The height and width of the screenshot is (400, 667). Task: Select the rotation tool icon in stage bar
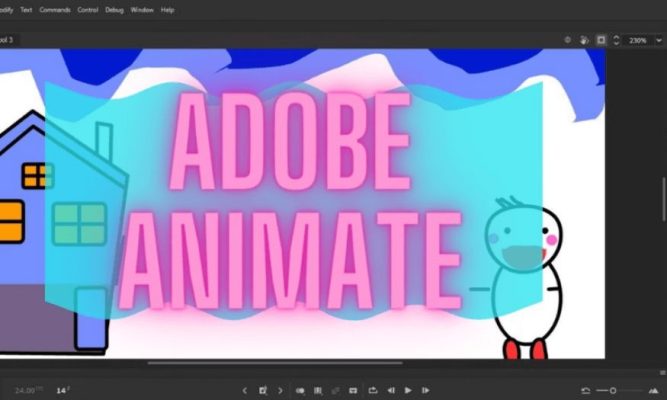(x=584, y=40)
